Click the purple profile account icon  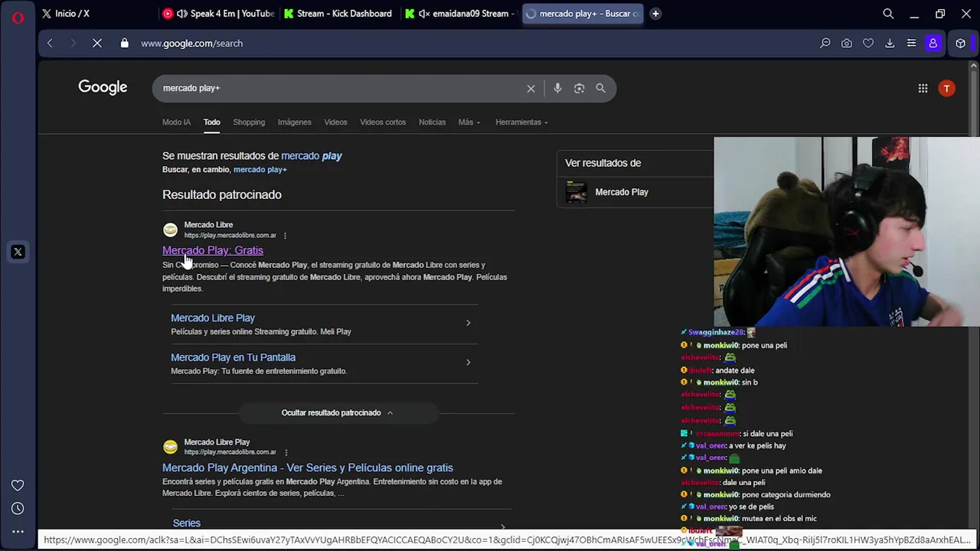(933, 44)
